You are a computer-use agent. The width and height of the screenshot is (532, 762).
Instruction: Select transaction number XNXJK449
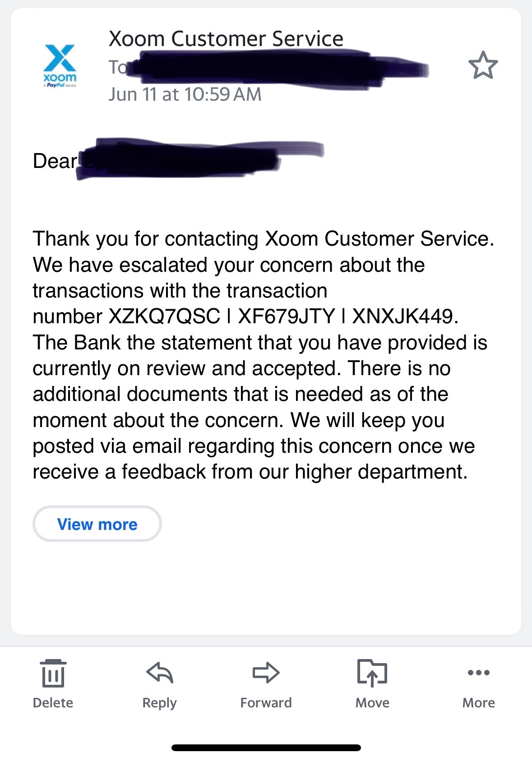tap(402, 316)
